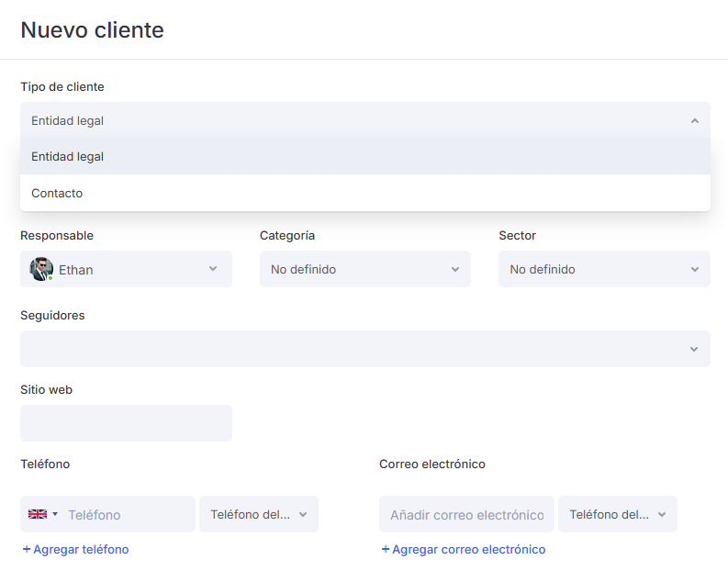The height and width of the screenshot is (582, 728).
Task: Click the chevron arrow in Sector field
Action: (695, 269)
